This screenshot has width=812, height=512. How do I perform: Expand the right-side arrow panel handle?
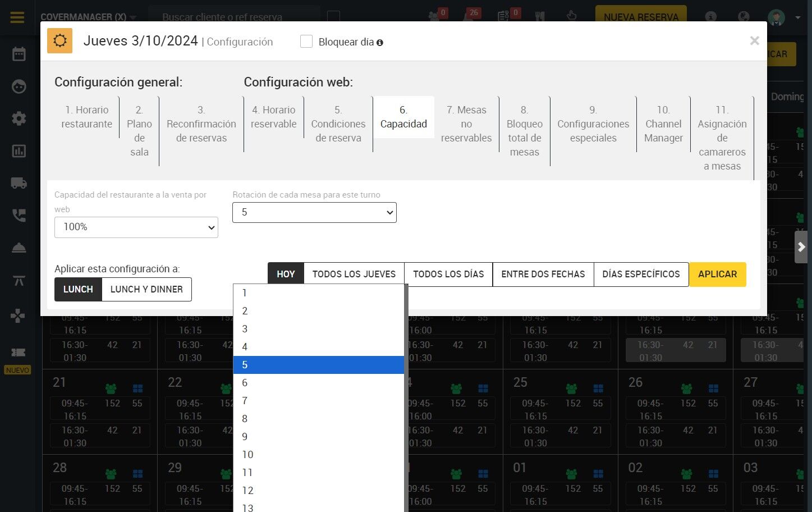coord(801,247)
